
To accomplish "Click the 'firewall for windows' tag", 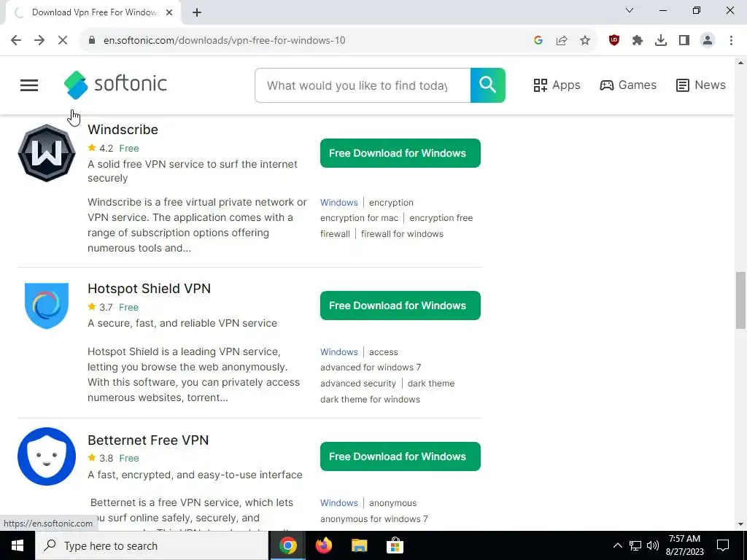I will pos(402,234).
